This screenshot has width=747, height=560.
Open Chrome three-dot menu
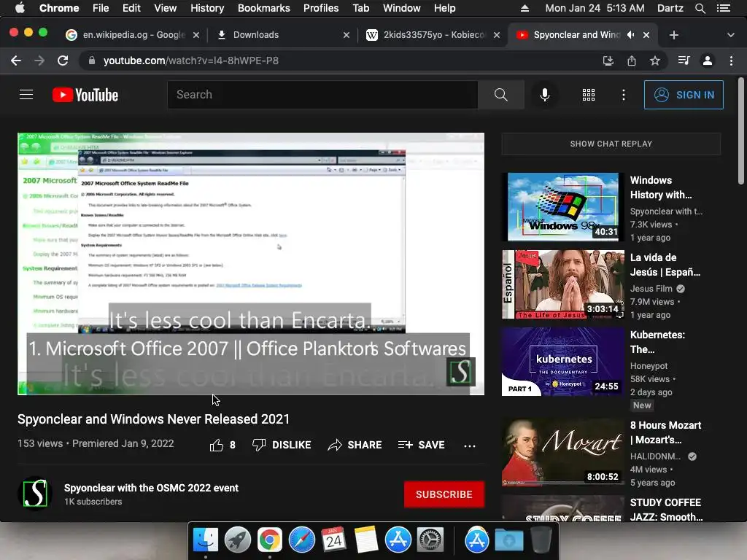tap(731, 61)
